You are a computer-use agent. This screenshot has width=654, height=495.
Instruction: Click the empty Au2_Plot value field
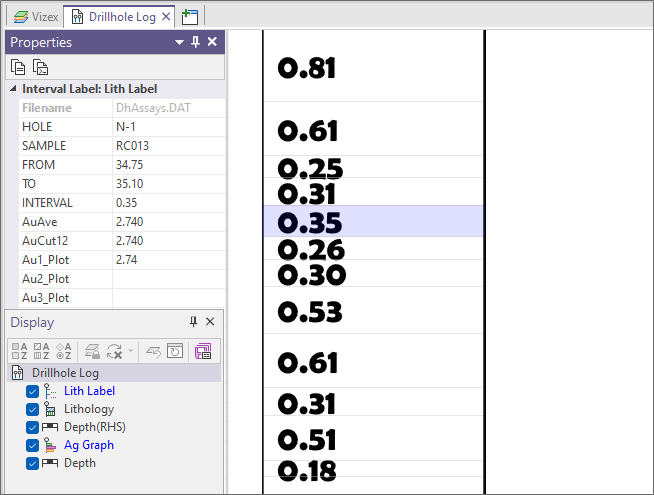tap(169, 279)
